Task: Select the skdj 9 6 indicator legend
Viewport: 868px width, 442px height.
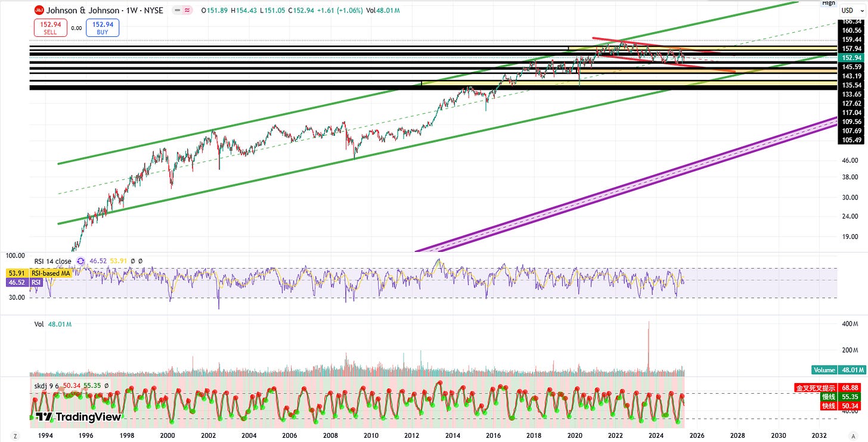Action: tap(48, 386)
